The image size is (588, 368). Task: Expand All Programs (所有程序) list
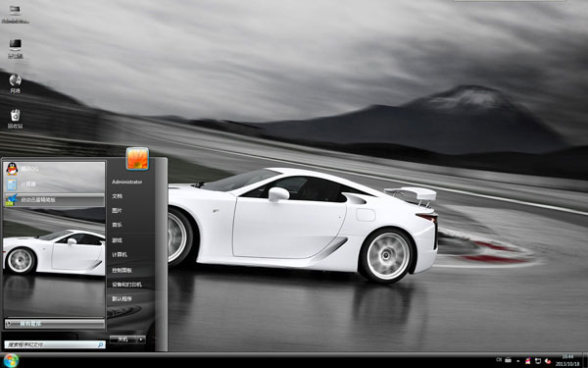tap(55, 323)
